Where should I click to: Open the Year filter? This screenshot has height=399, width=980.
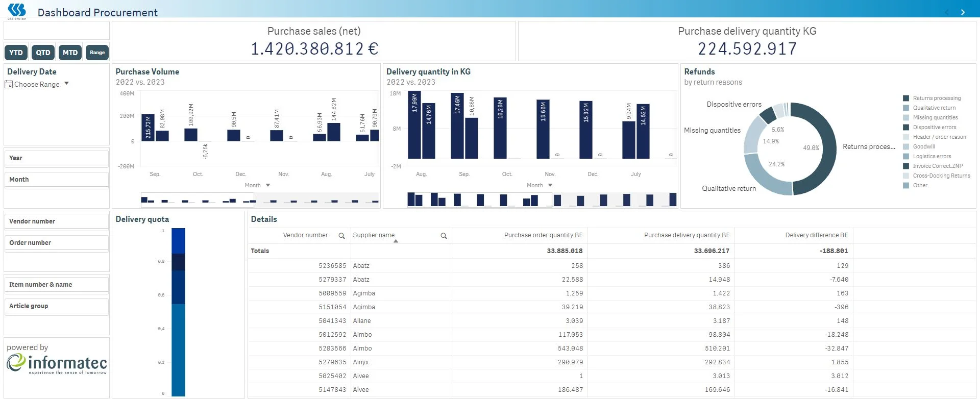[56, 158]
